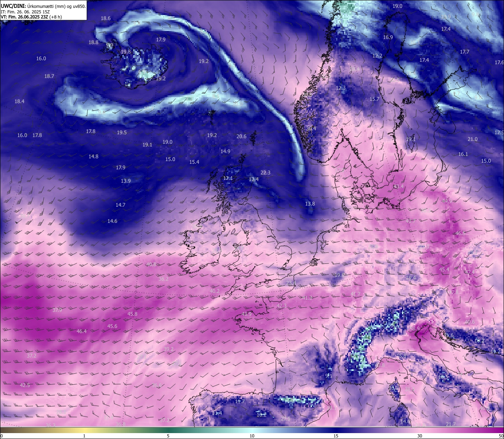The width and height of the screenshot is (504, 439).
Task: Click the 12.3 value over central Norway
Action: click(x=341, y=88)
